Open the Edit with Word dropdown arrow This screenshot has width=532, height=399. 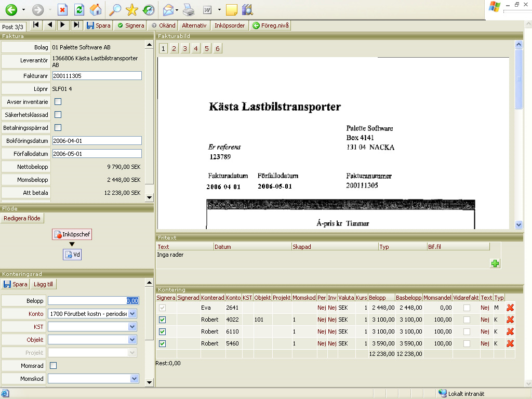(219, 10)
